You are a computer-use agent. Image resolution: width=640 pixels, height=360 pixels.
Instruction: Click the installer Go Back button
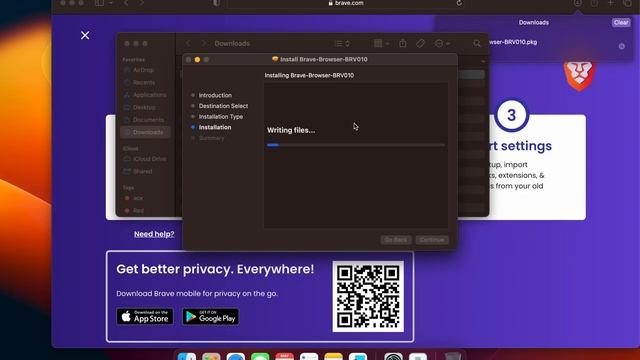(x=396, y=240)
